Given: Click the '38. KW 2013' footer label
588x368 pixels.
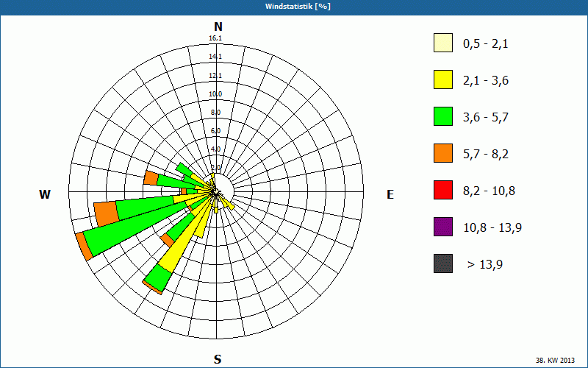Looking at the screenshot, I should (x=555, y=361).
